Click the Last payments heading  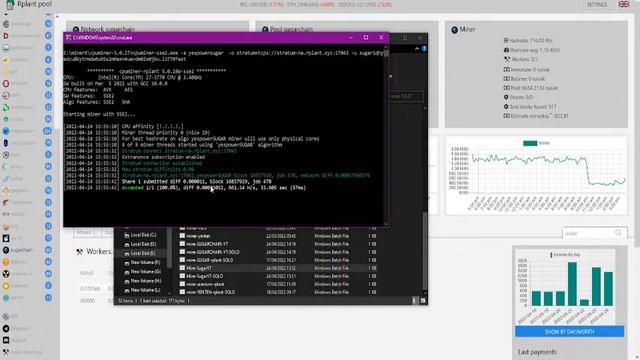(537, 352)
